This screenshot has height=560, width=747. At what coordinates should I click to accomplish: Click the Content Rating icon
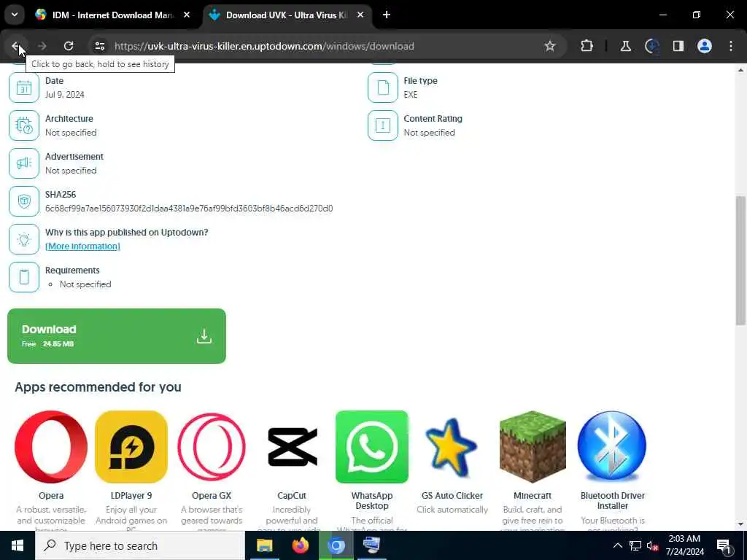(382, 125)
